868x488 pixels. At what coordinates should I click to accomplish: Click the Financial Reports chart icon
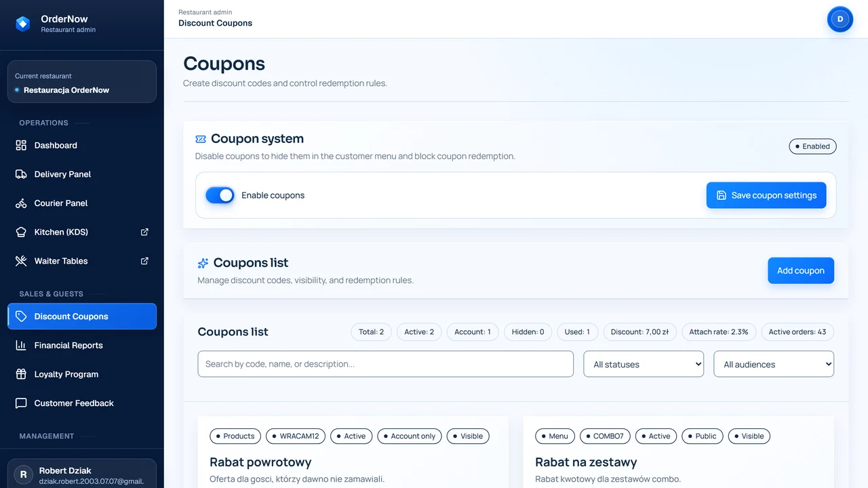pyautogui.click(x=21, y=346)
